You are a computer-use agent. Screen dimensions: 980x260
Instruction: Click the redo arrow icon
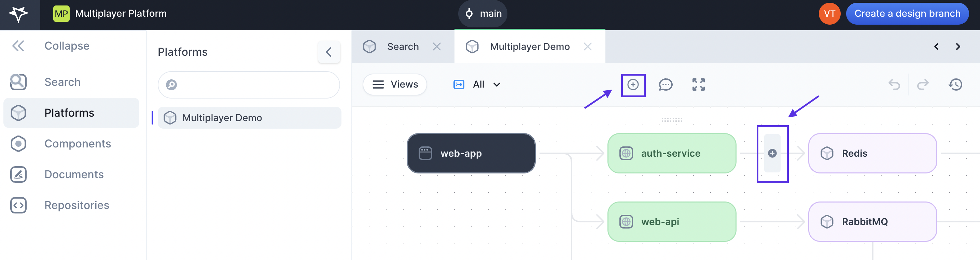pyautogui.click(x=923, y=84)
